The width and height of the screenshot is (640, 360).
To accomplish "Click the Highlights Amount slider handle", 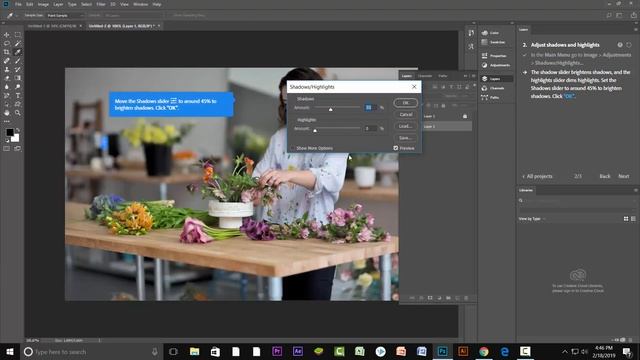I will (x=315, y=130).
